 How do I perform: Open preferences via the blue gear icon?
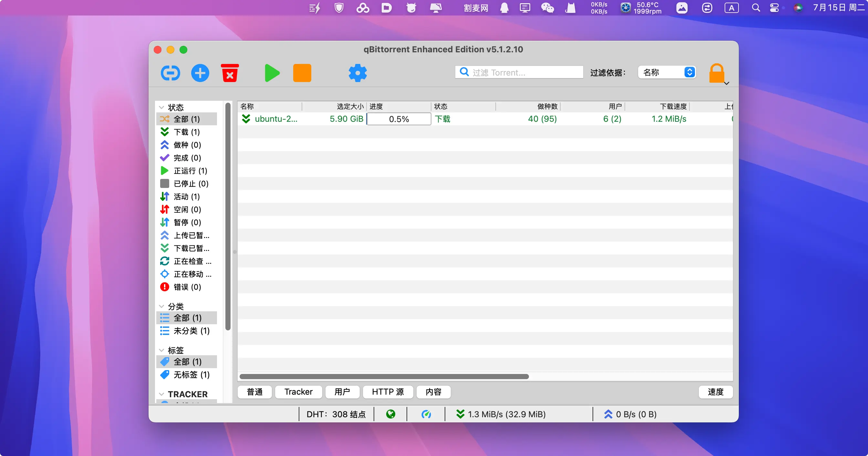357,73
